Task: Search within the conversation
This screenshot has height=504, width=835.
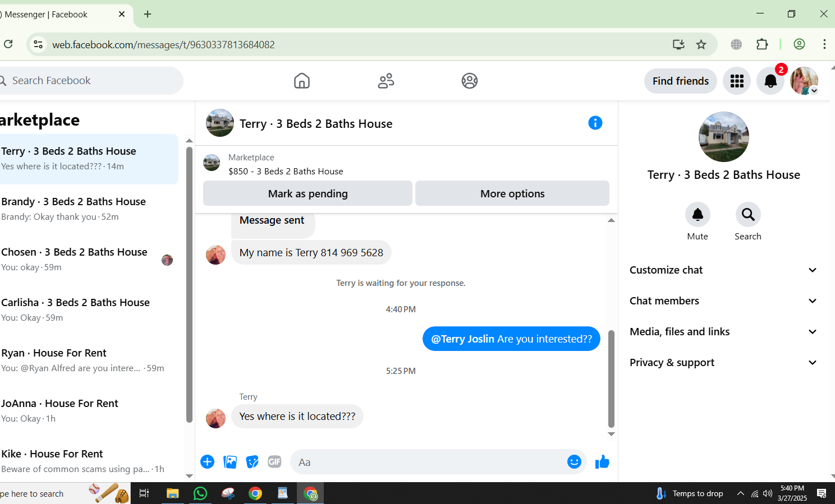Action: click(748, 215)
